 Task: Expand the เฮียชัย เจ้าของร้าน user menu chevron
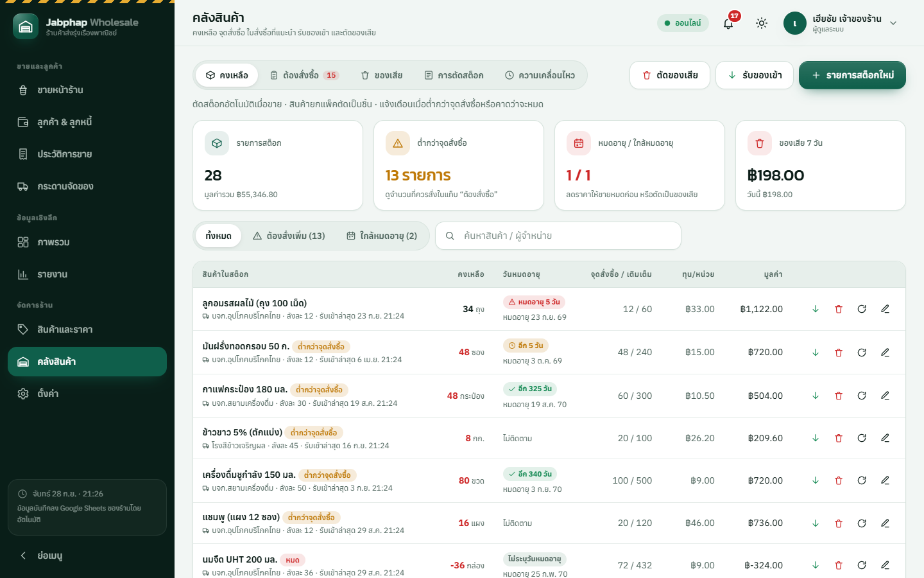coord(893,23)
